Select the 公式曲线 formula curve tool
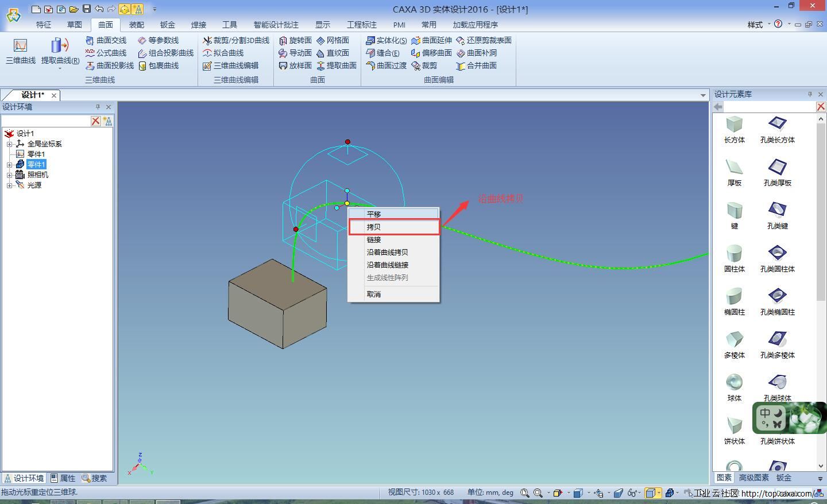The width and height of the screenshot is (827, 504). tap(106, 53)
